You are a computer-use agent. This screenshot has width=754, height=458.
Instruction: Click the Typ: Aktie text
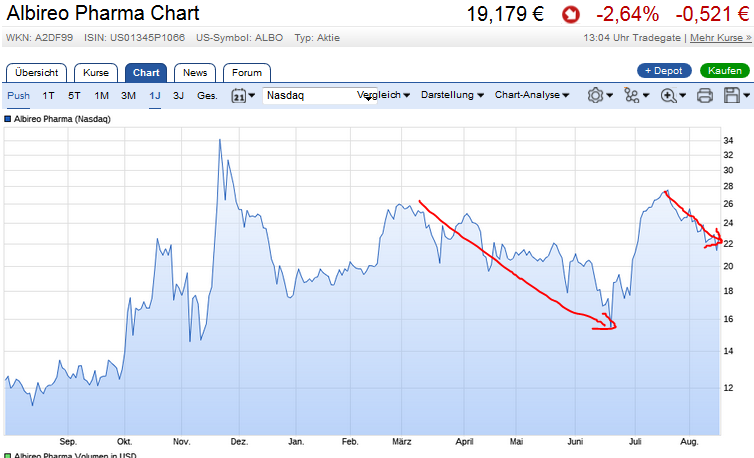click(317, 38)
